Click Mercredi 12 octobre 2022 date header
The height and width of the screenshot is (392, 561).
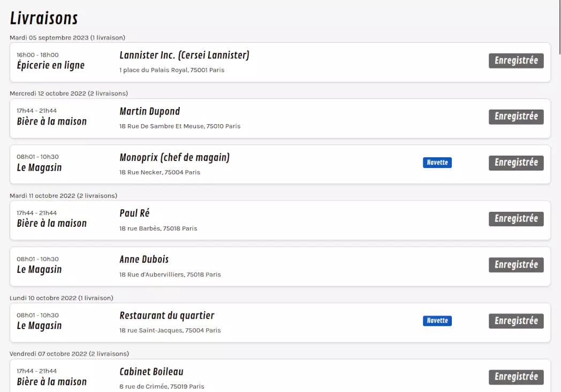[69, 94]
